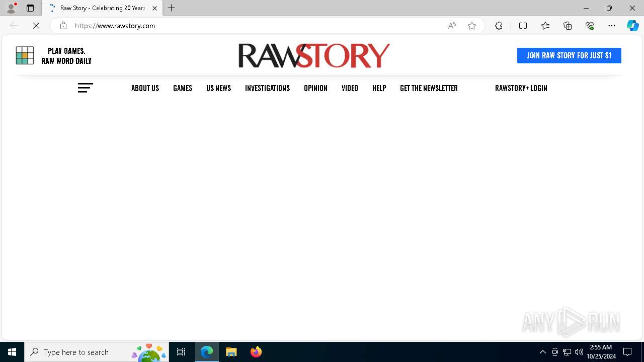Image resolution: width=644 pixels, height=362 pixels.
Task: Launch Firefox from the taskbar
Action: click(256, 352)
